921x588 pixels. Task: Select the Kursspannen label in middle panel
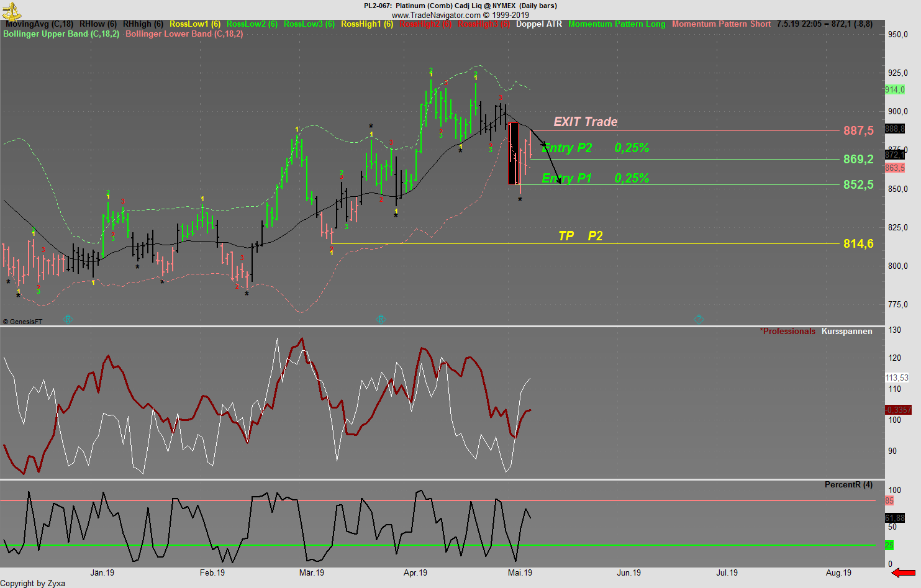(x=846, y=331)
